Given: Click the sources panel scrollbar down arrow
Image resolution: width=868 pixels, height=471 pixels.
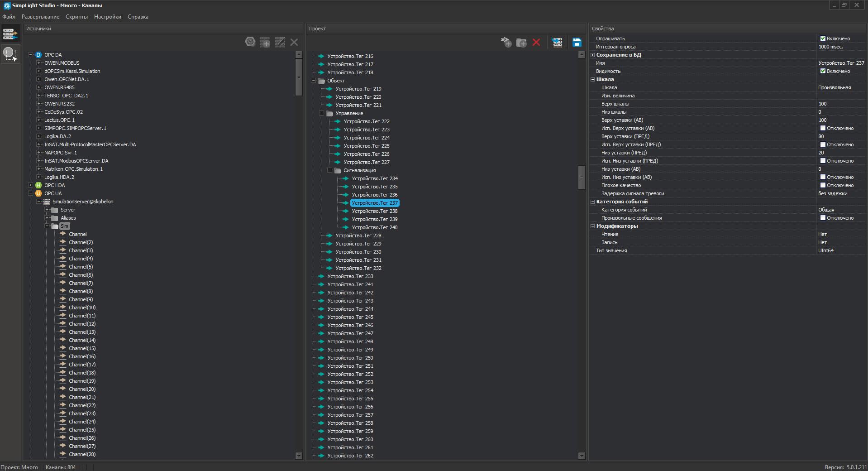Looking at the screenshot, I should click(x=299, y=456).
